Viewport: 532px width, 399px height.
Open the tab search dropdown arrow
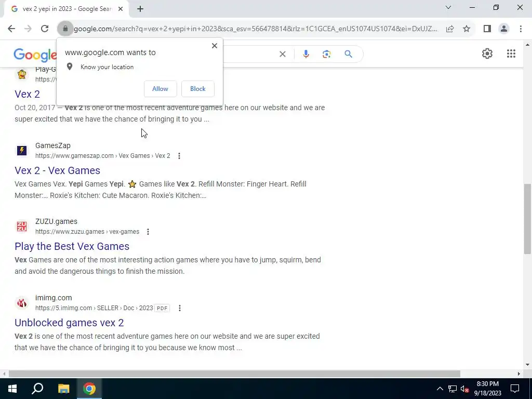point(448,7)
